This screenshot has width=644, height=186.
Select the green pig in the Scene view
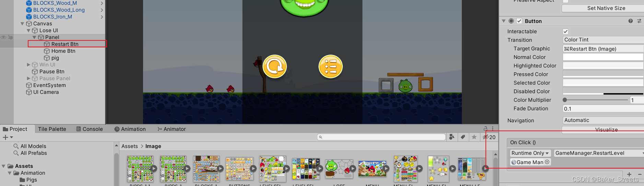tap(406, 86)
